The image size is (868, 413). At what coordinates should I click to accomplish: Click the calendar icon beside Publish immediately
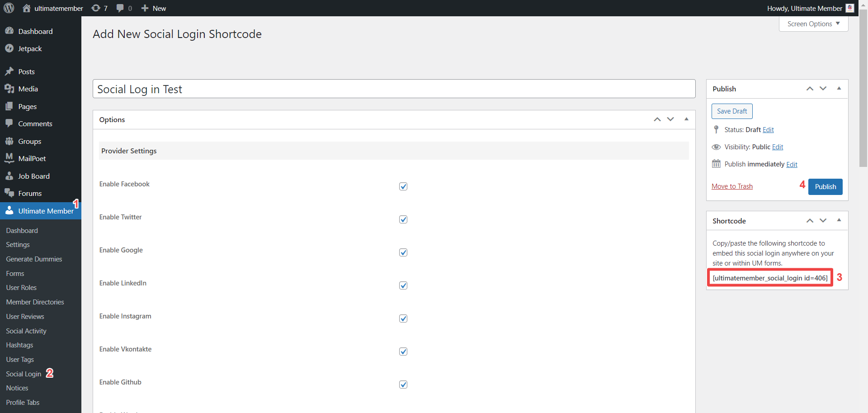pos(716,164)
